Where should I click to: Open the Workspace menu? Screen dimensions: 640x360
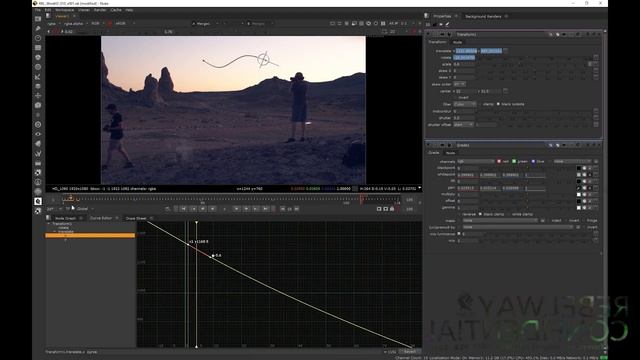[64, 10]
